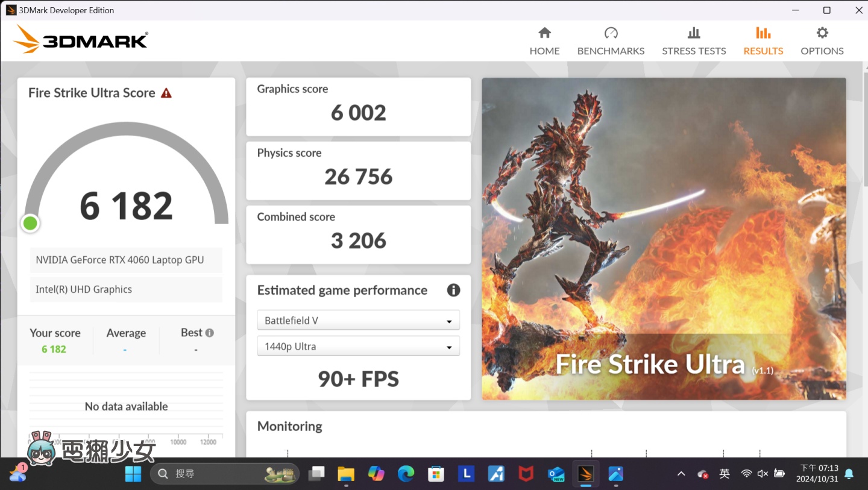Click the taskbar search box
The height and width of the screenshot is (490, 868).
(x=225, y=474)
